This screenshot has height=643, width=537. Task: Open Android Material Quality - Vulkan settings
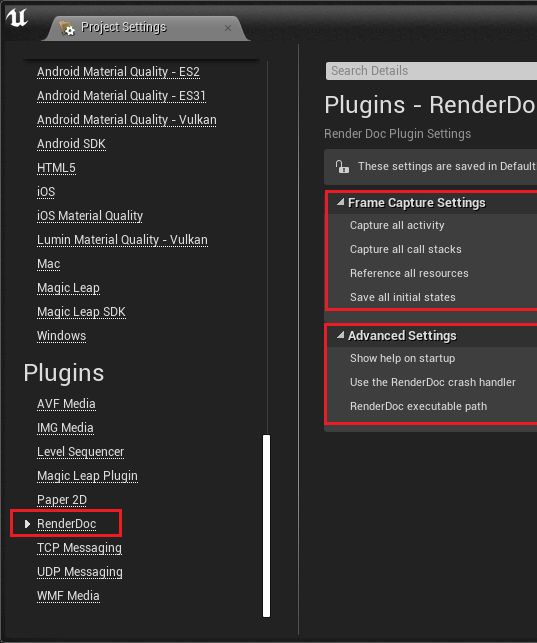(127, 120)
